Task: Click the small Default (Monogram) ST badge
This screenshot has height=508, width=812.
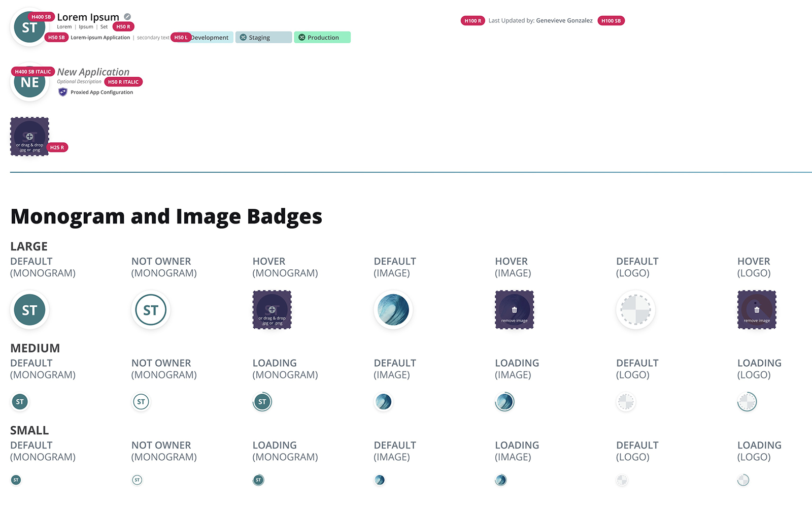Action: (x=16, y=480)
